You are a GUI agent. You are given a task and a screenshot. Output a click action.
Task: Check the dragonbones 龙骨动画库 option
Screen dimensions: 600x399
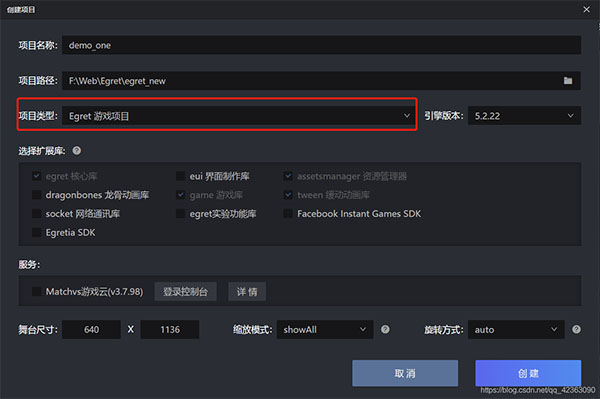[36, 195]
